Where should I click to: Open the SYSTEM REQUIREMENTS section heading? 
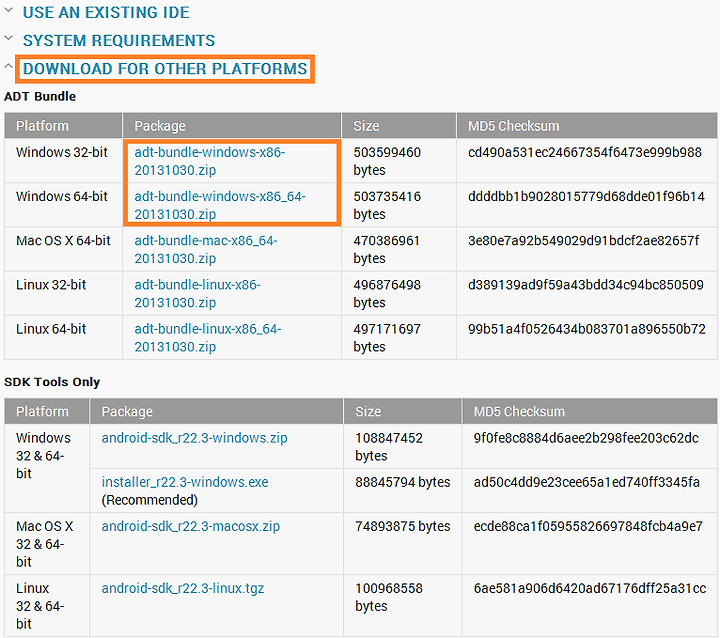[119, 40]
